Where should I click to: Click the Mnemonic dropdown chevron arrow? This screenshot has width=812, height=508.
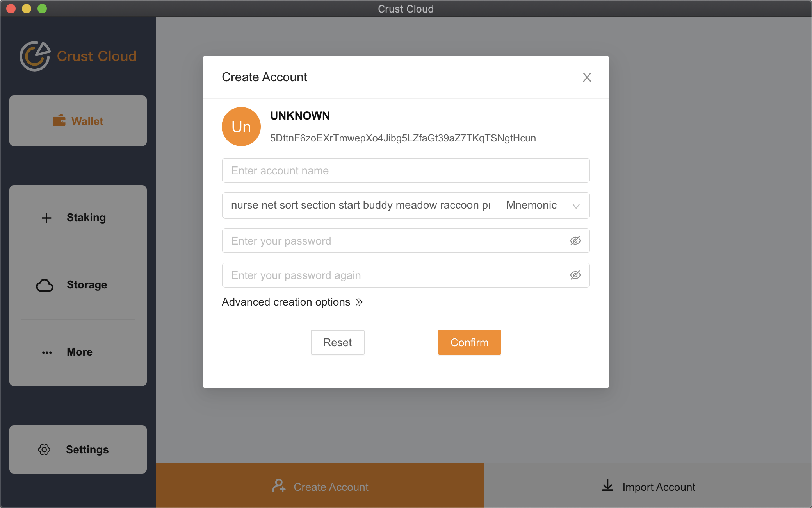pos(576,206)
